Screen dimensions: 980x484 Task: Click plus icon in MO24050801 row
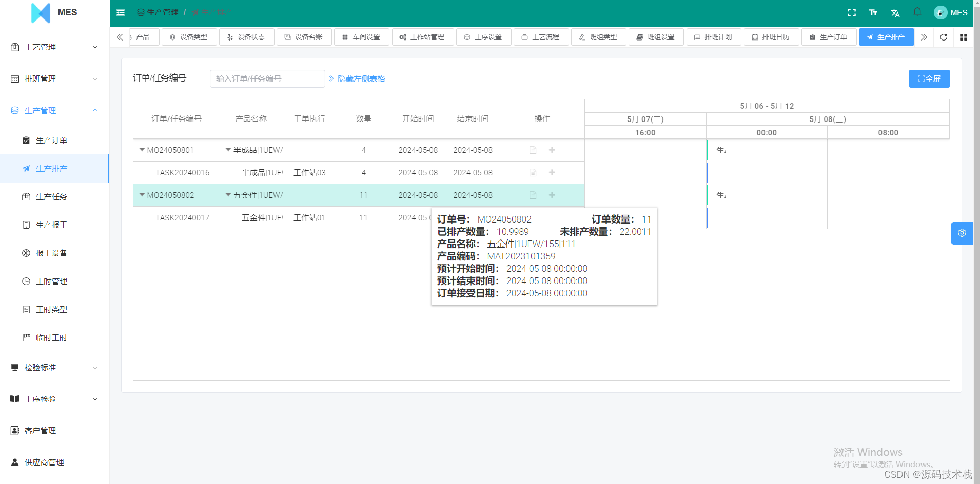552,150
